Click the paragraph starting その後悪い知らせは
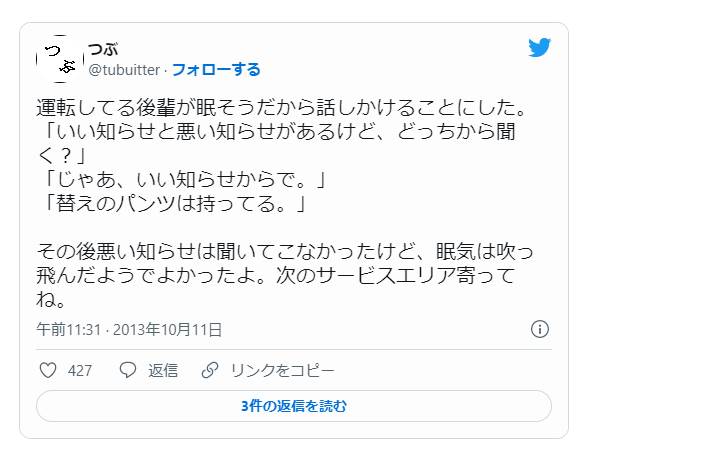The image size is (728, 453). point(285,275)
